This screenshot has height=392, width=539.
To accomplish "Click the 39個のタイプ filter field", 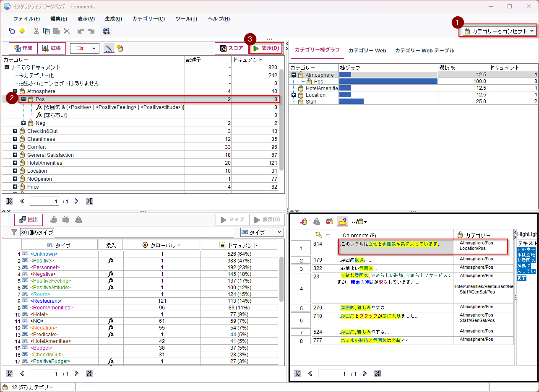I will pos(127,232).
